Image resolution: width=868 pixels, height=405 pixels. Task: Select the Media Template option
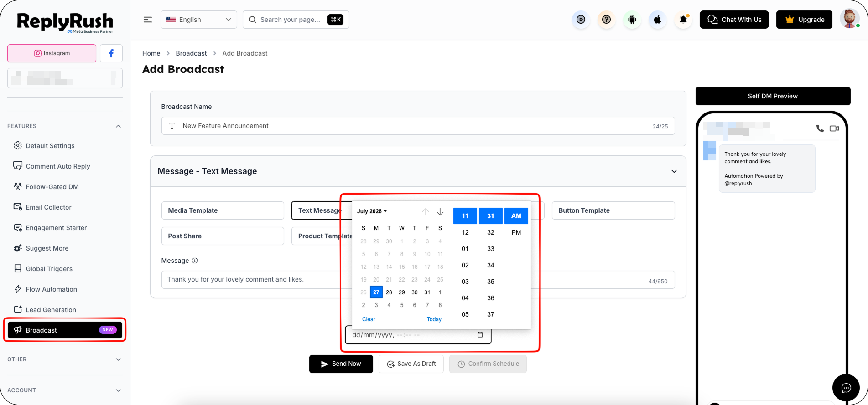[223, 210]
